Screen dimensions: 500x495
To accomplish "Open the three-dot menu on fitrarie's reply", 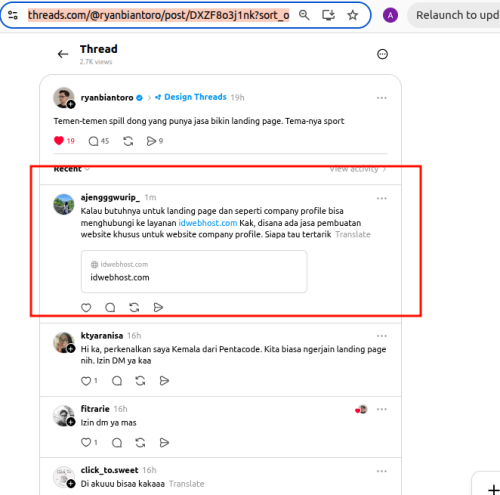I will pos(382,409).
